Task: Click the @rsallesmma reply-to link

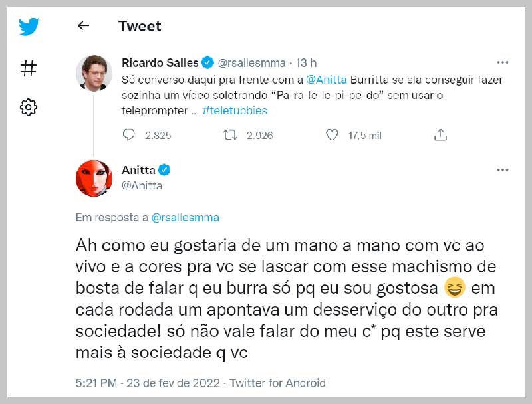Action: [186, 217]
